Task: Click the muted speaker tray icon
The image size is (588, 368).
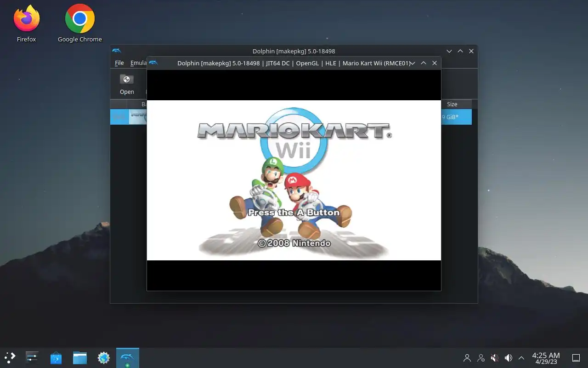Action: point(495,358)
